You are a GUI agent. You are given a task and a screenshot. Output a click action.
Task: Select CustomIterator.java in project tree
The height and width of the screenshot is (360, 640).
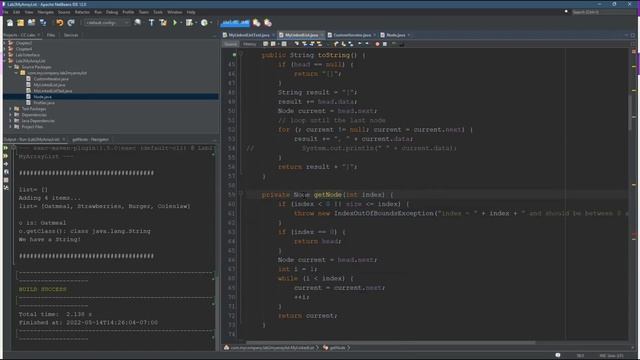51,79
